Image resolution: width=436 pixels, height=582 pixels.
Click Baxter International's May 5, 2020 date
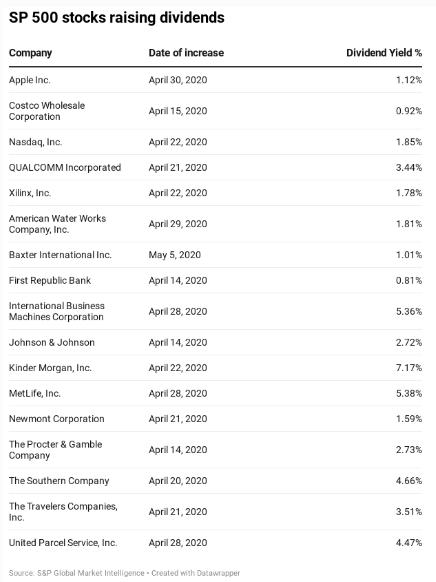point(174,255)
